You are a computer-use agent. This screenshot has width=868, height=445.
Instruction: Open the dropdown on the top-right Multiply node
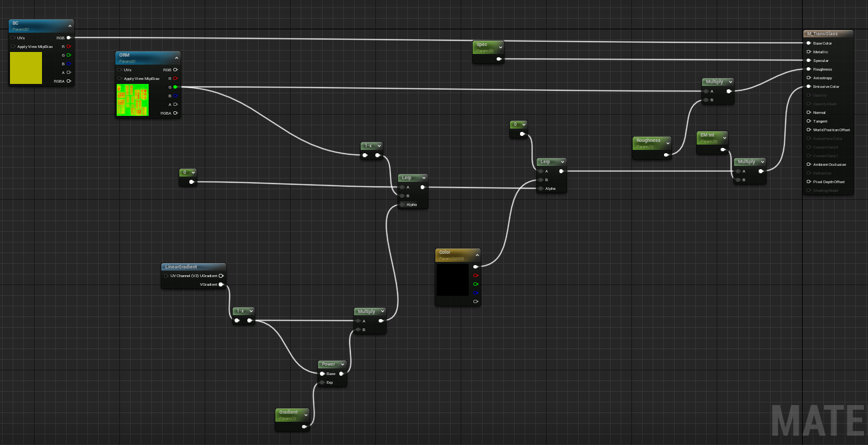730,81
